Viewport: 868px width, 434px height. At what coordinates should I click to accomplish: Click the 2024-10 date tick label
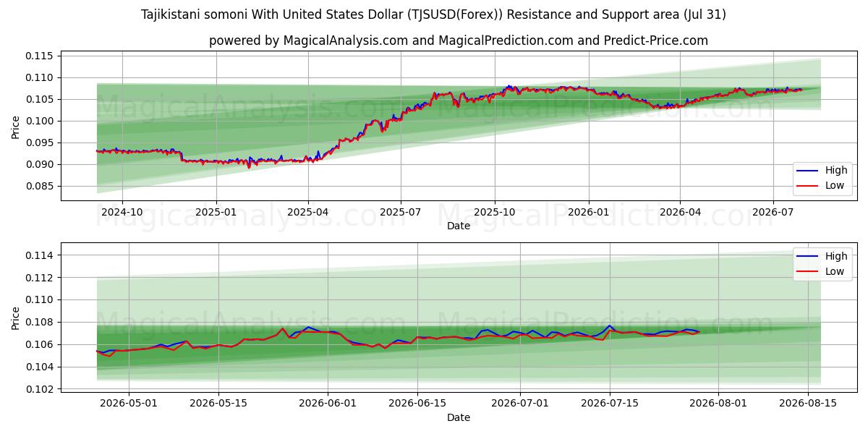pos(122,212)
